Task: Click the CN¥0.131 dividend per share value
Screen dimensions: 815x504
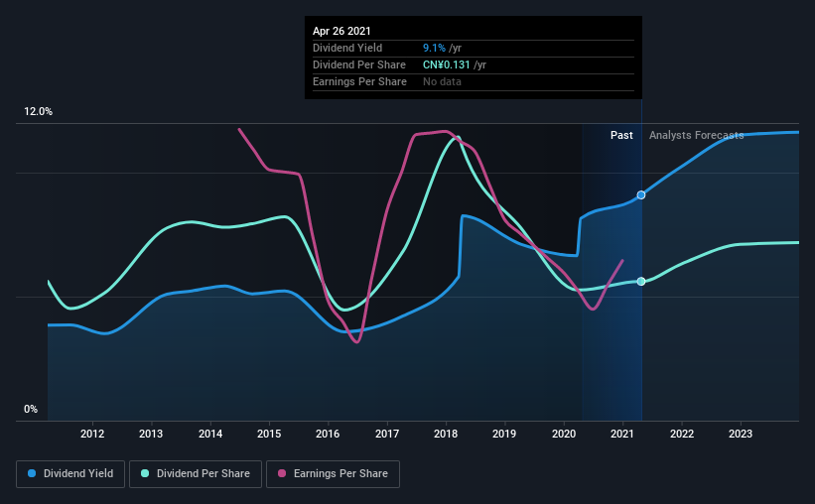Action: click(x=447, y=64)
